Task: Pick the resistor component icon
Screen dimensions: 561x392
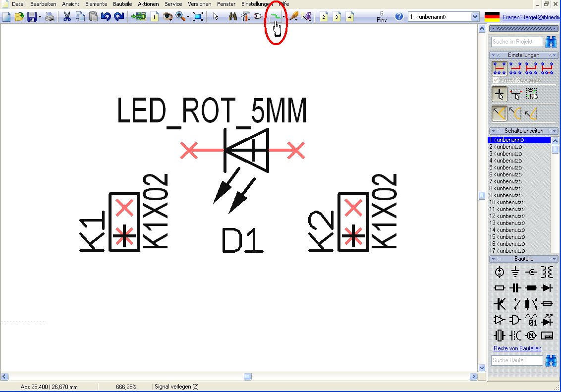Action: click(x=500, y=287)
